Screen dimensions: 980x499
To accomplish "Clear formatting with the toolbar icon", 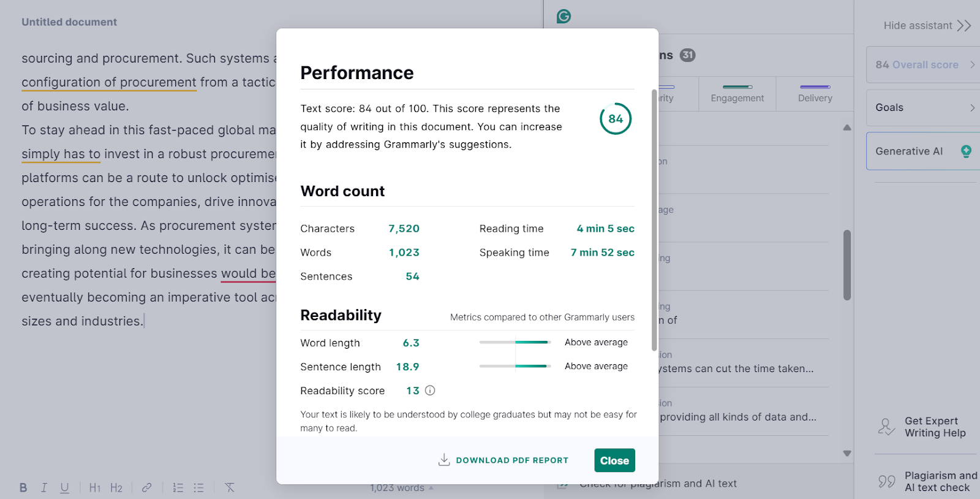I will point(230,487).
